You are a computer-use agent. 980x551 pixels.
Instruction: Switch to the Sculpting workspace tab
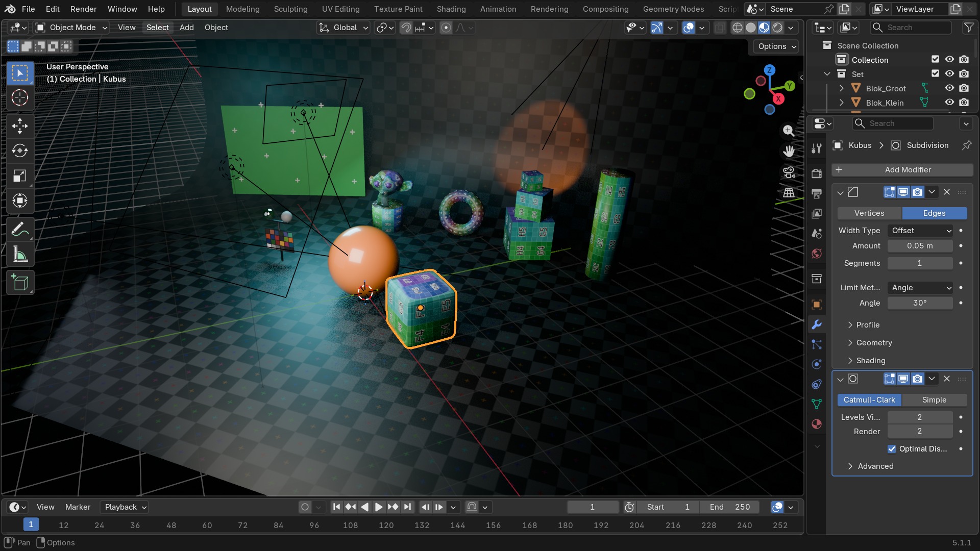[x=290, y=9]
